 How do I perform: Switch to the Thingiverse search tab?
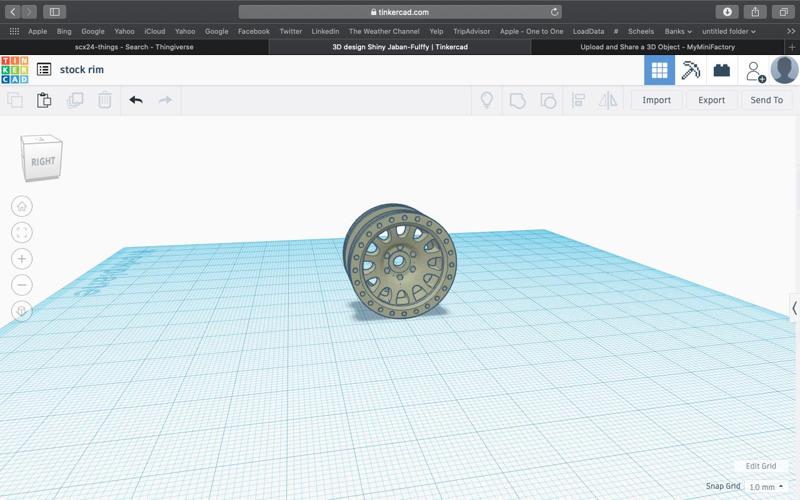(x=135, y=47)
